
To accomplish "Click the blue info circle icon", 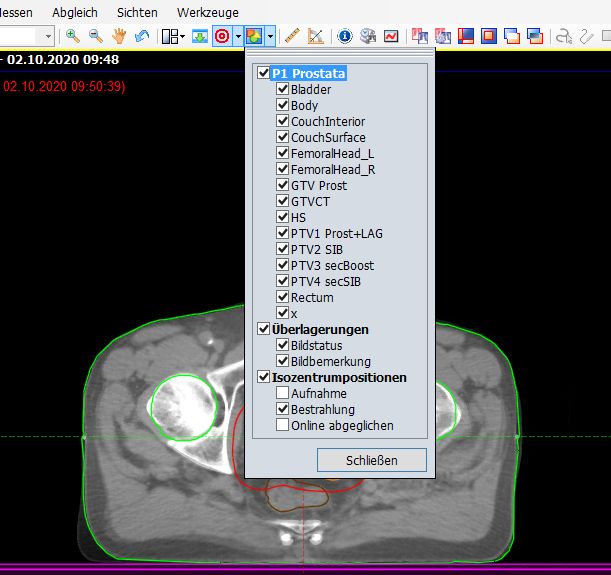I will [345, 36].
